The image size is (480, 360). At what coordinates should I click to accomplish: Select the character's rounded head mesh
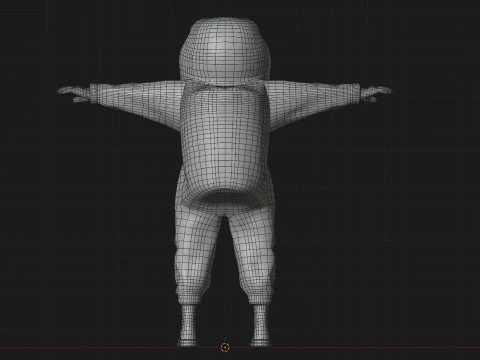225,51
